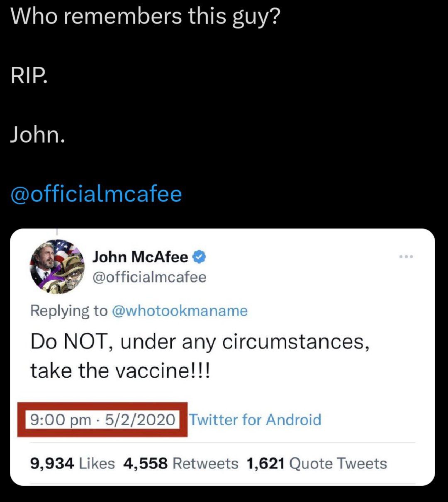Viewport: 448px width, 502px height.
Task: Open John McAfee's profile avatar picture
Action: pos(57,267)
